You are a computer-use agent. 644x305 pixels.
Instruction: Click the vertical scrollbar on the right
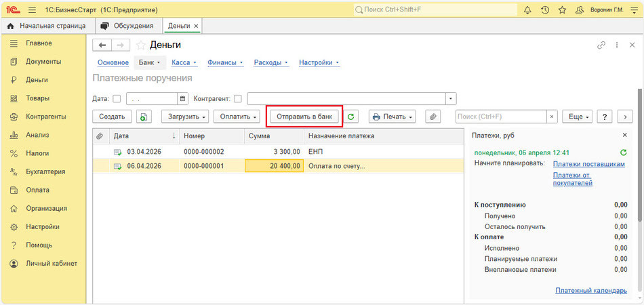(x=639, y=156)
